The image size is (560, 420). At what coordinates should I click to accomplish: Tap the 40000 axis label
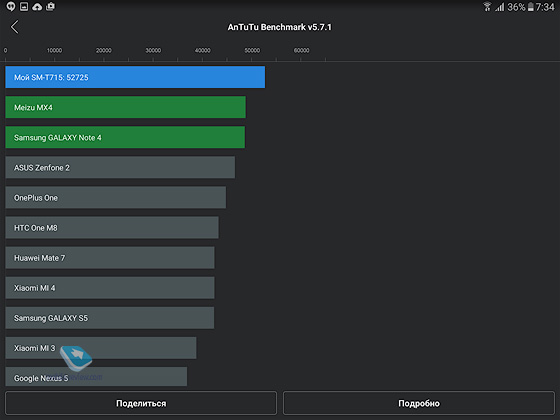tap(202, 50)
